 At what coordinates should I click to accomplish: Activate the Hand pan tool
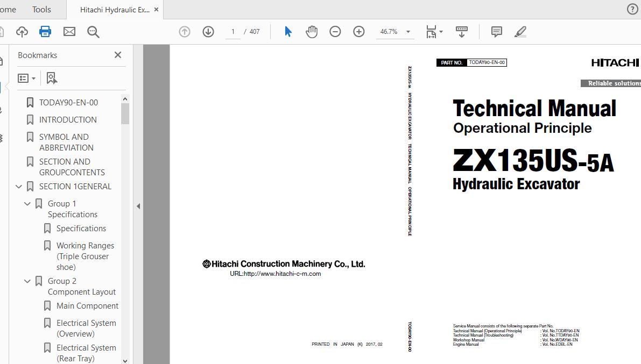point(312,32)
